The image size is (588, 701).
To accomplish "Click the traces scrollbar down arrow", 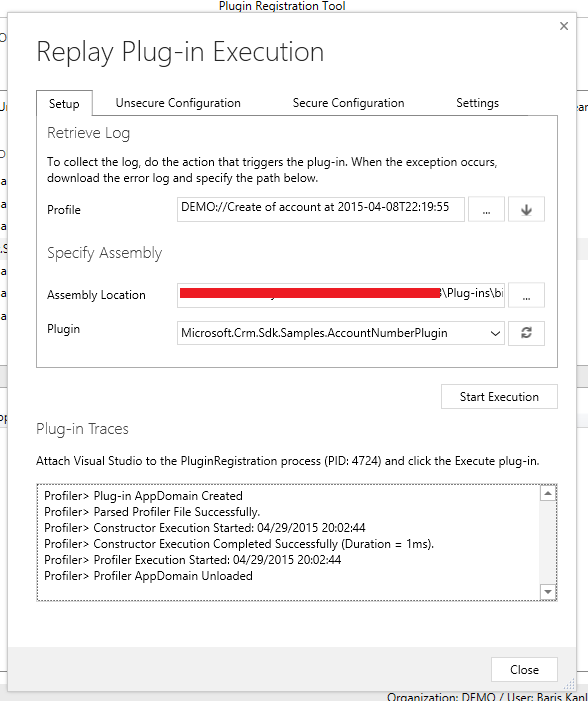I will (548, 592).
